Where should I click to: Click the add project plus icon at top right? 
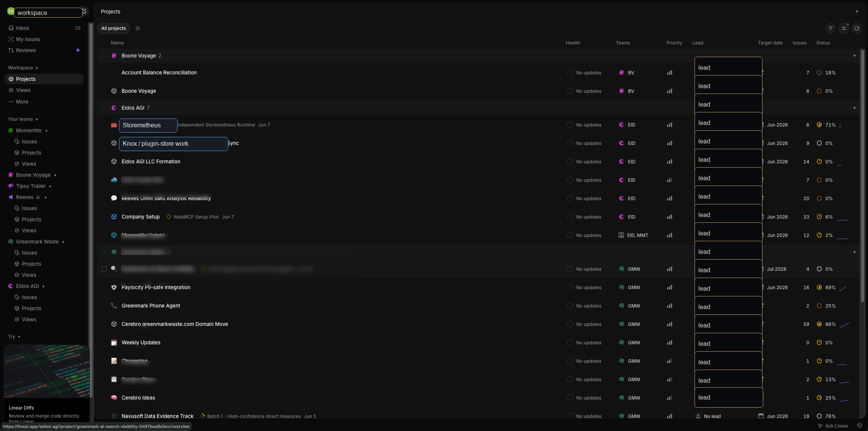coord(856,12)
